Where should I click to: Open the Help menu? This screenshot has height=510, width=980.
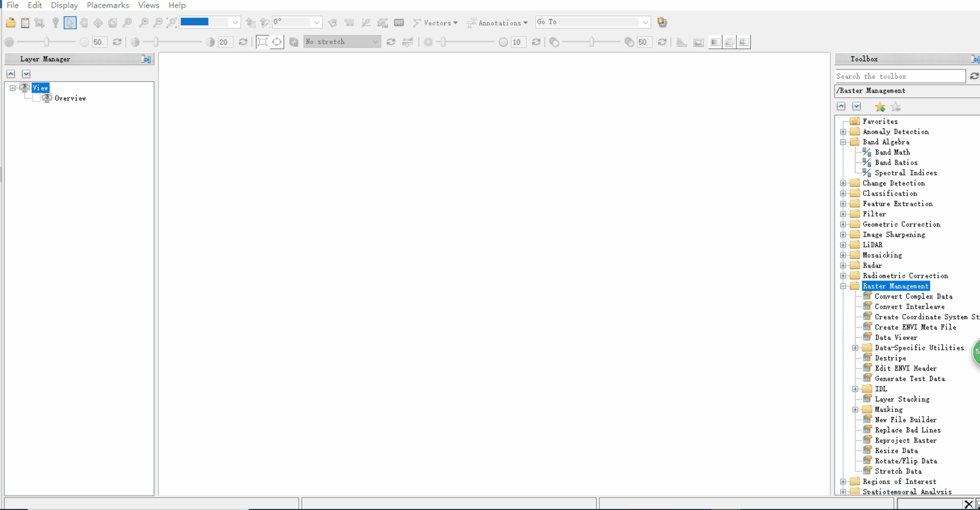pyautogui.click(x=177, y=5)
